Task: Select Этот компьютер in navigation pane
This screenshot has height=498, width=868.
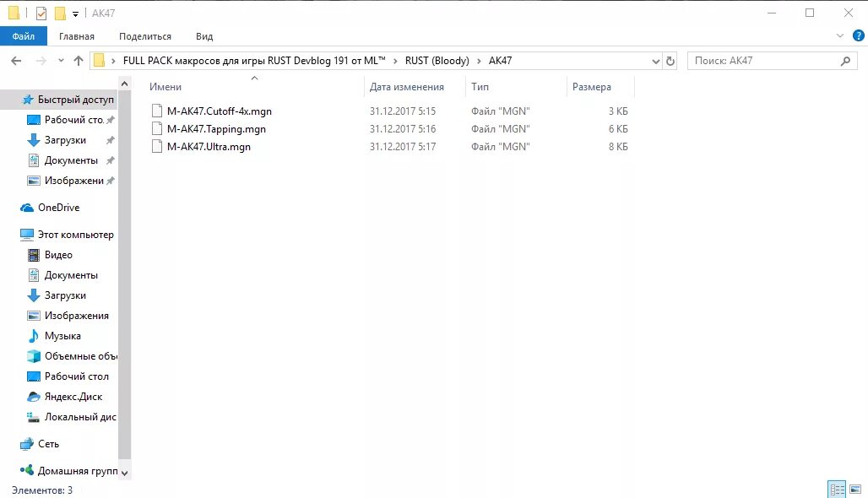Action: [75, 235]
